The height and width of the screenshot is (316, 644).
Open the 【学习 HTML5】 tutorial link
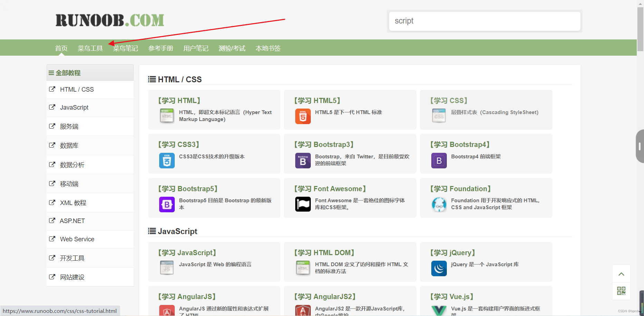click(x=317, y=101)
